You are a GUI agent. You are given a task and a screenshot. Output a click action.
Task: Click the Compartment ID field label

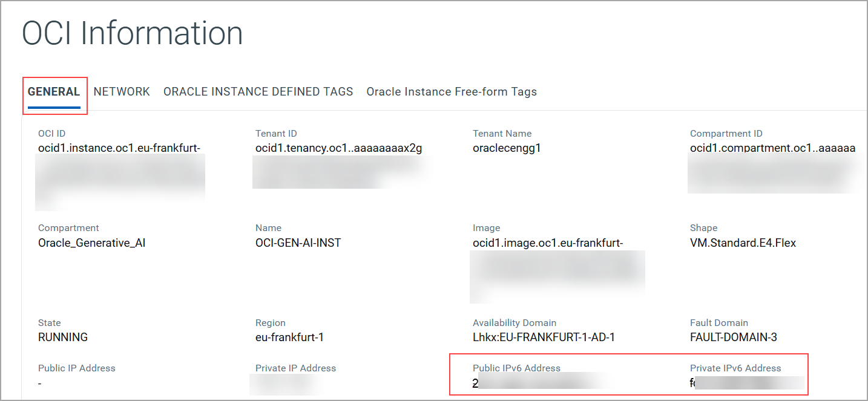(x=726, y=134)
